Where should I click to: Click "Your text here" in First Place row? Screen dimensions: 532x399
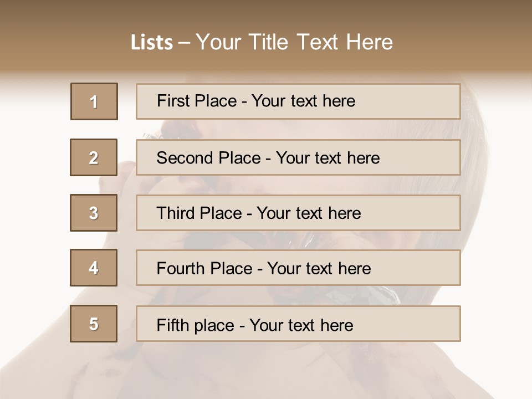pyautogui.click(x=303, y=101)
